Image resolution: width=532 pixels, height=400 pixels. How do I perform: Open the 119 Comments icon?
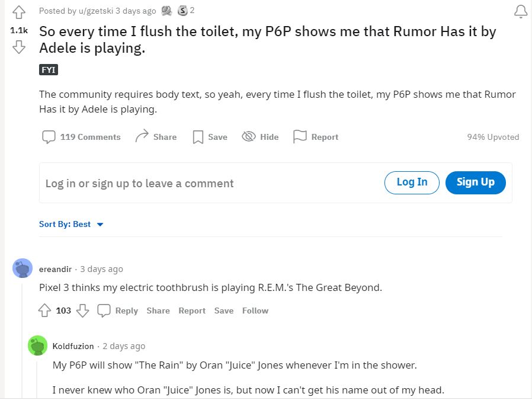click(49, 137)
